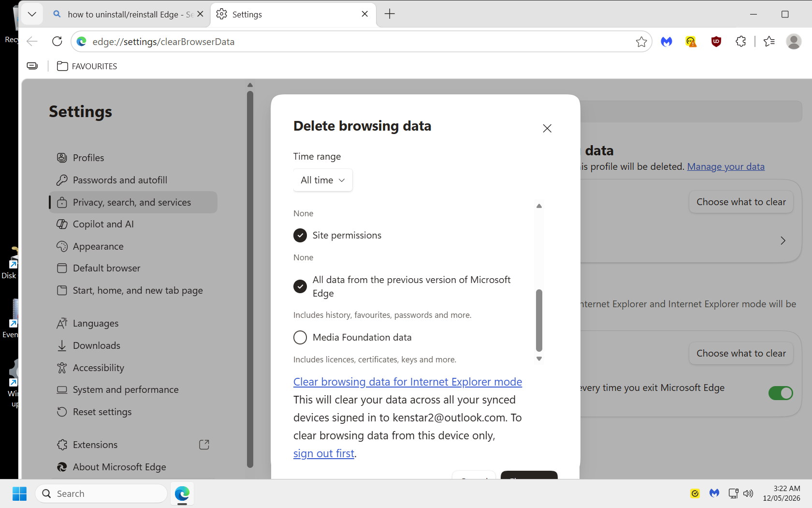Screen dimensions: 812x508
Task: Open Start, home, and new tab page settings
Action: click(133, 290)
